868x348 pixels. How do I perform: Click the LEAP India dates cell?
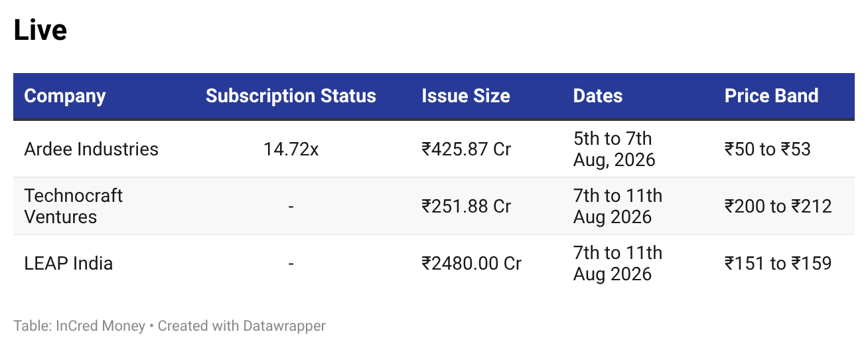(618, 263)
